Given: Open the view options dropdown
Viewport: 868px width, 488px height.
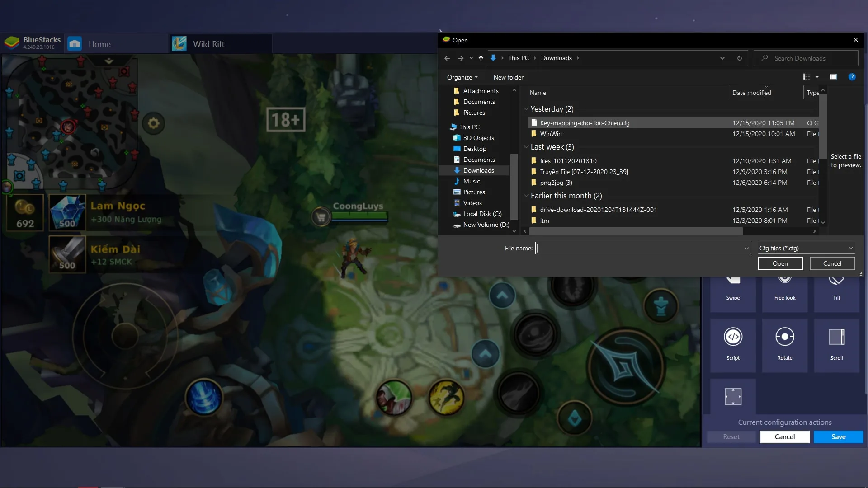Looking at the screenshot, I should [x=817, y=77].
